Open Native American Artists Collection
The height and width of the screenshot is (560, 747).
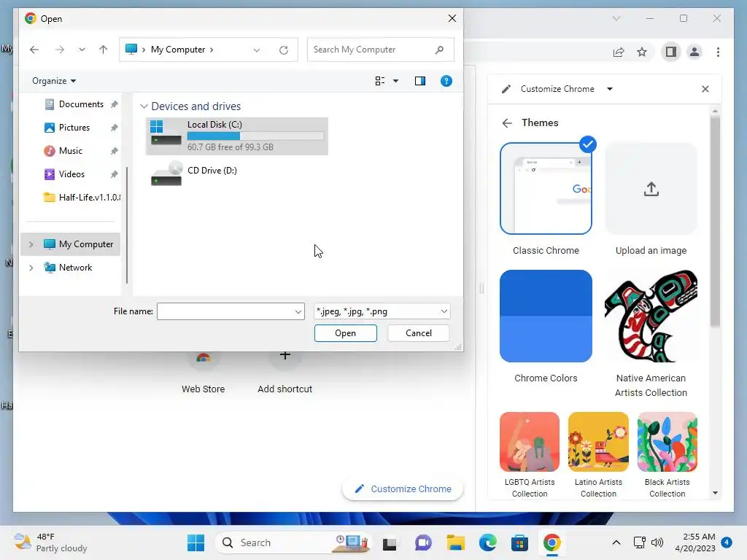pyautogui.click(x=651, y=316)
